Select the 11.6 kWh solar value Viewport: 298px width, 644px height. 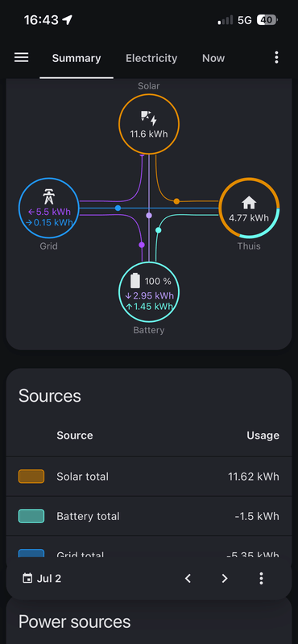pos(149,134)
